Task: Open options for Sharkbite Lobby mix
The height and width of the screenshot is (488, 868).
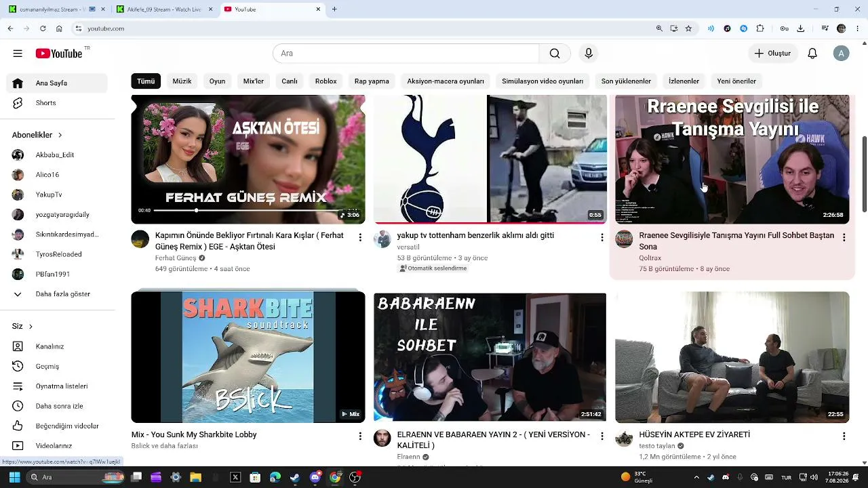Action: point(360,436)
